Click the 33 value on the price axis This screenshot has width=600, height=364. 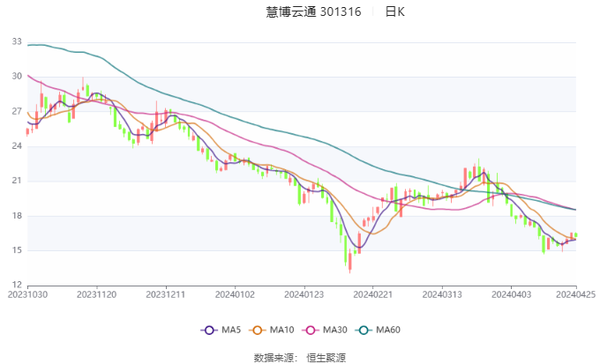pyautogui.click(x=18, y=42)
